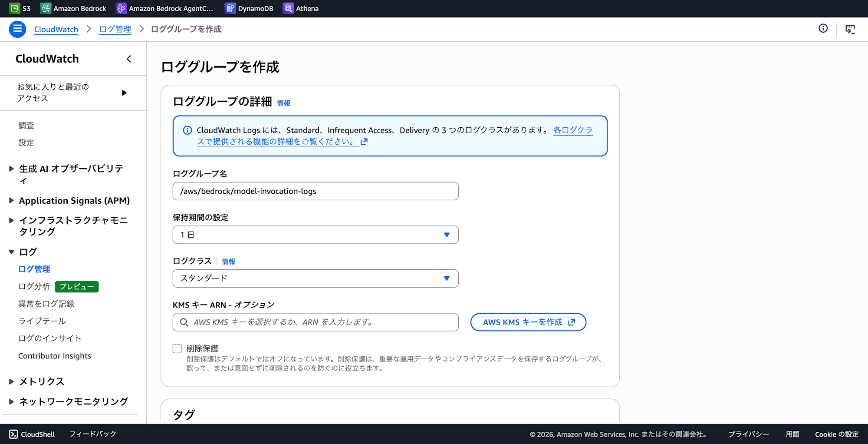This screenshot has height=444, width=868.
Task: Open Amazon Bedrock AgentCore shortcut
Action: [x=164, y=8]
